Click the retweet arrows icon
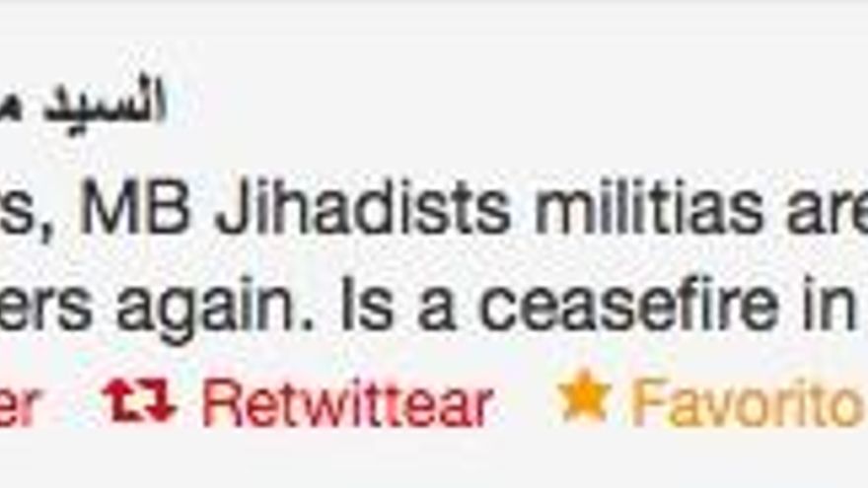Screen dimensions: 868x488 (140, 400)
